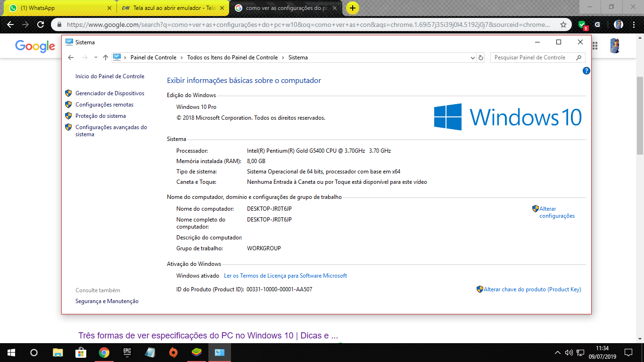Open BlueStacks icon on taskbar
644x362 pixels.
(x=196, y=352)
